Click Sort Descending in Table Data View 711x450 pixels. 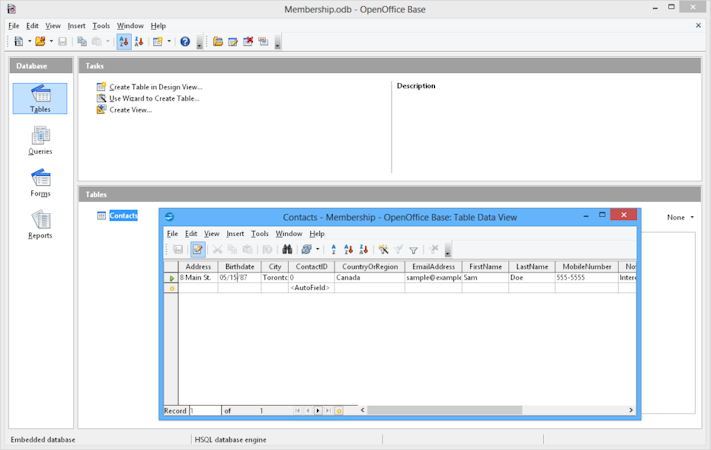(363, 249)
